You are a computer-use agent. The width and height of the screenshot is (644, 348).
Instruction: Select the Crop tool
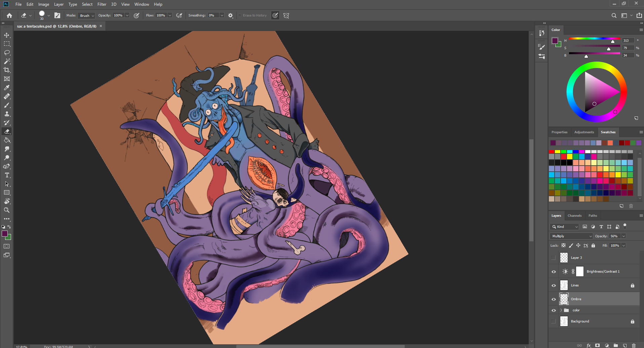(x=7, y=70)
